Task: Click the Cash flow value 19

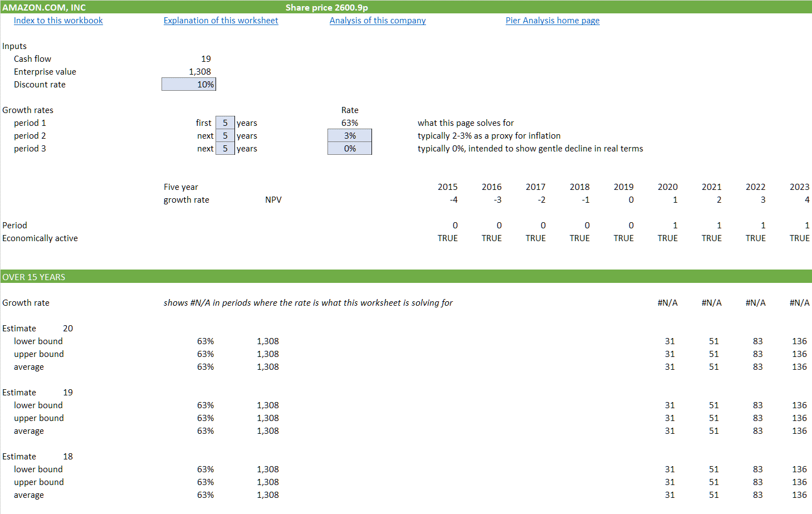Action: (206, 58)
